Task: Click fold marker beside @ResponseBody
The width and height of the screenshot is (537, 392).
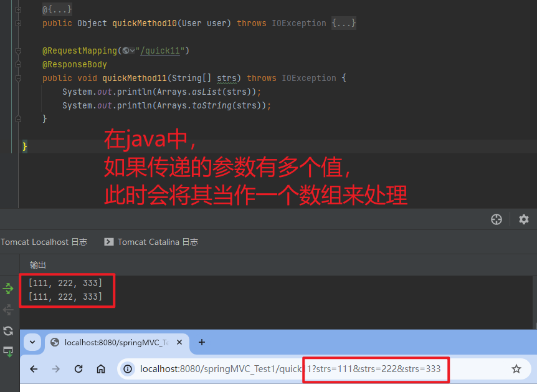Action: pos(19,64)
